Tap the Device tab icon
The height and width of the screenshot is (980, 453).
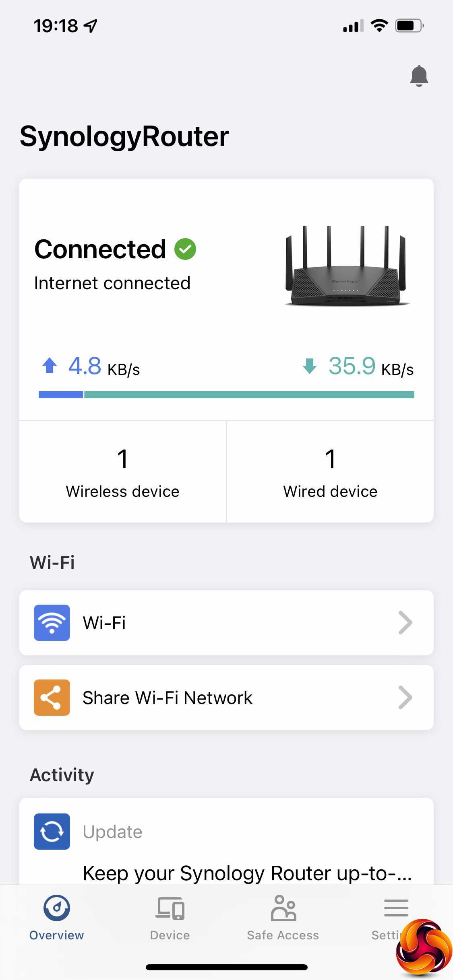(x=170, y=908)
